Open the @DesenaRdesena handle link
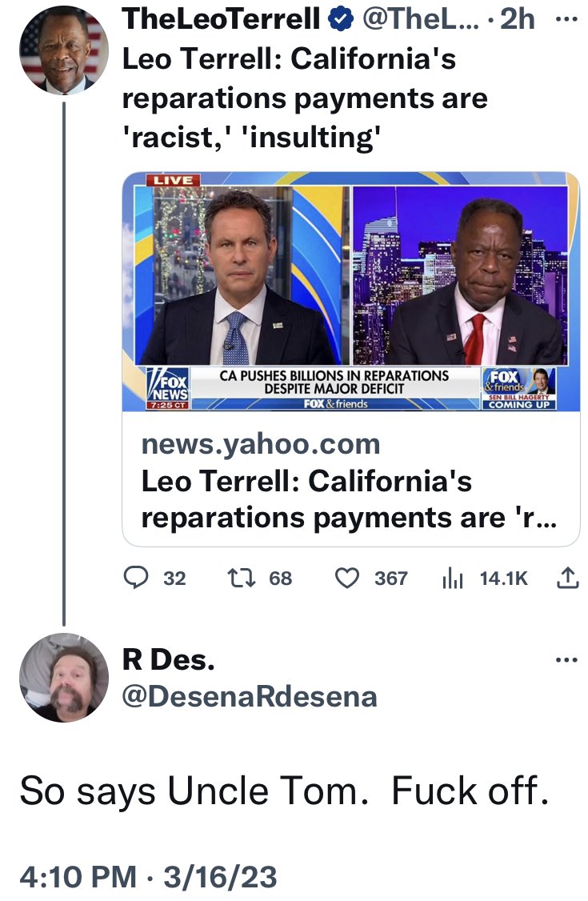 [250, 696]
